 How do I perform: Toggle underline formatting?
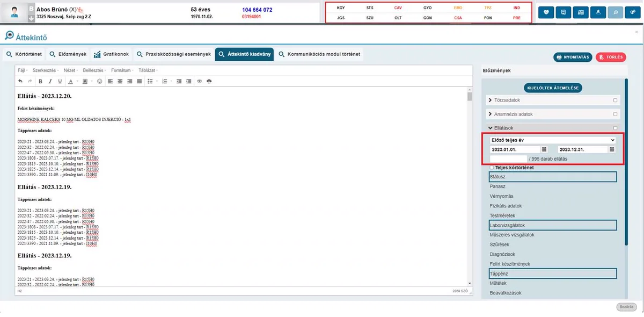(x=60, y=81)
